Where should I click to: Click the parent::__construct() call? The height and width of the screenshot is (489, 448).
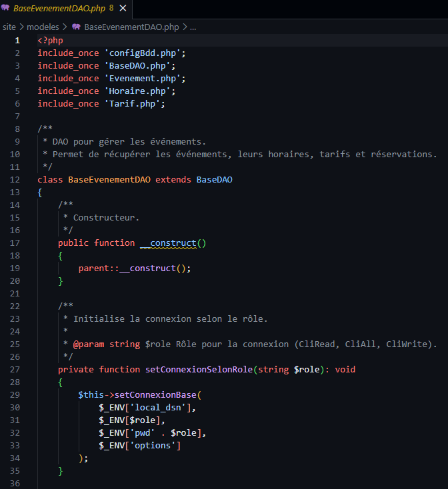(134, 268)
